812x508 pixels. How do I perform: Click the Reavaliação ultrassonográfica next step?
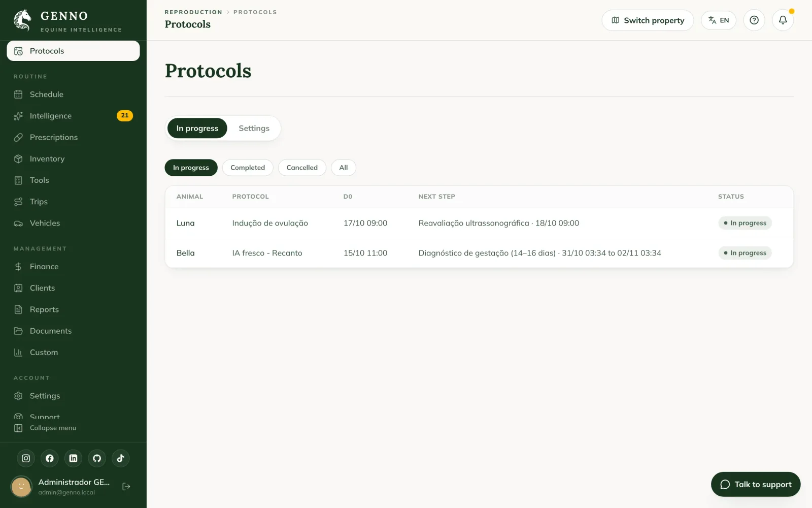click(x=499, y=223)
